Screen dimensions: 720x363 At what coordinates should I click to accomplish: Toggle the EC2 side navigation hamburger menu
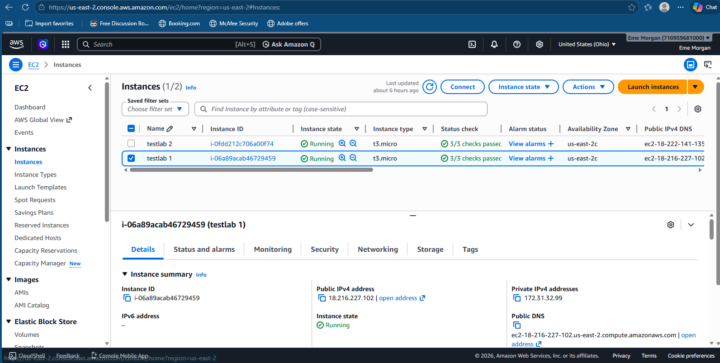click(x=16, y=65)
